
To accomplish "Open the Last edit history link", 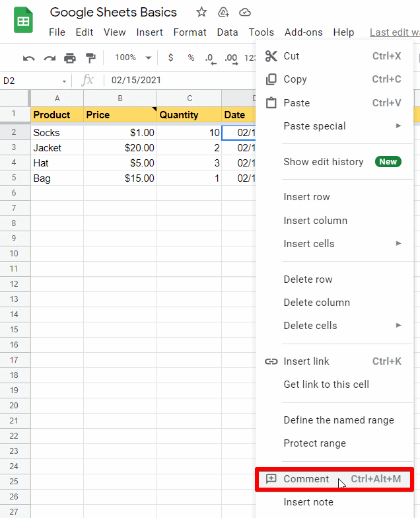I will 395,32.
